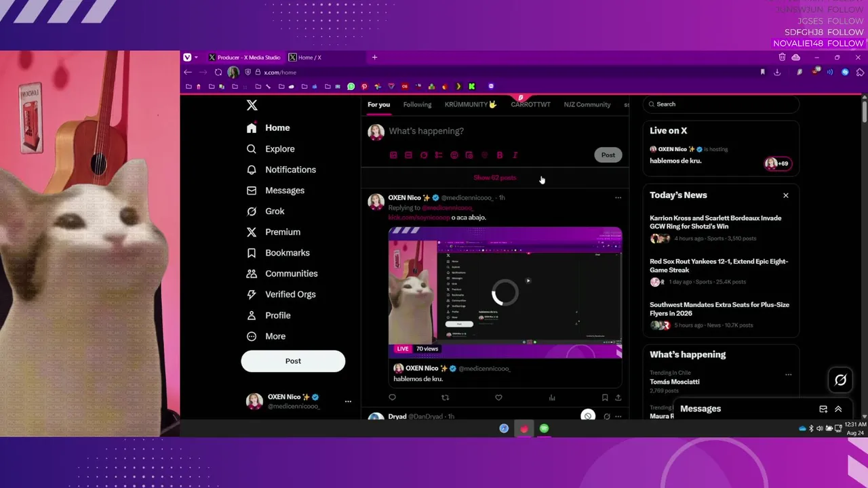Open Communities in the sidebar

pos(282,274)
